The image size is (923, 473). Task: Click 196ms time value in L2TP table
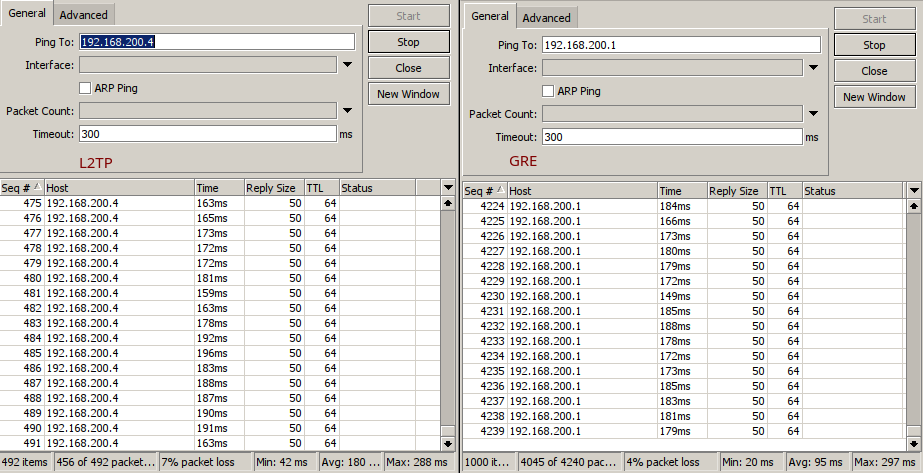click(x=212, y=353)
